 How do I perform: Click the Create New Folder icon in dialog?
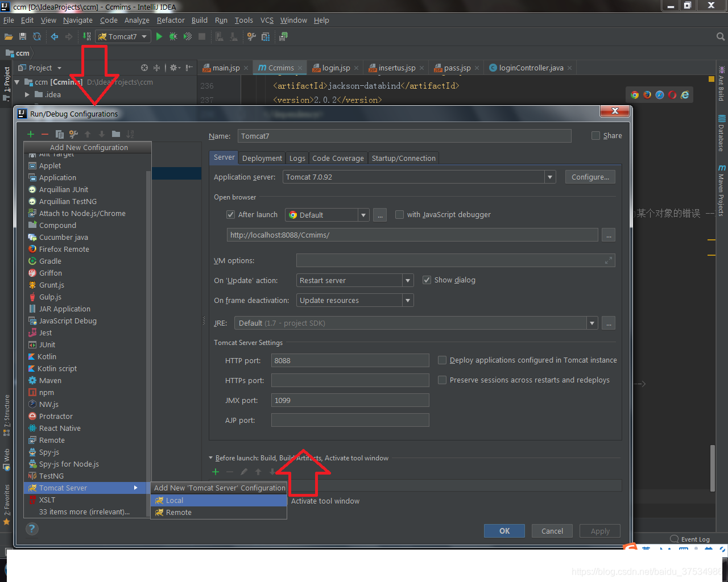click(x=116, y=134)
